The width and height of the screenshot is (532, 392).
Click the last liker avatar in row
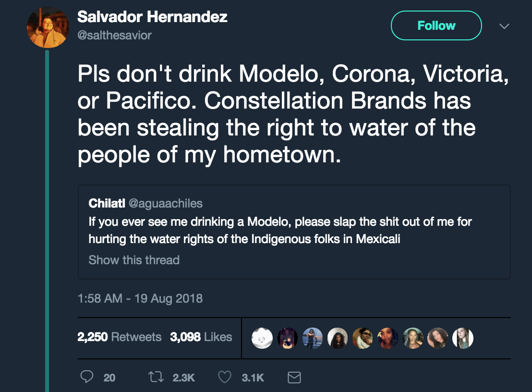tap(463, 338)
